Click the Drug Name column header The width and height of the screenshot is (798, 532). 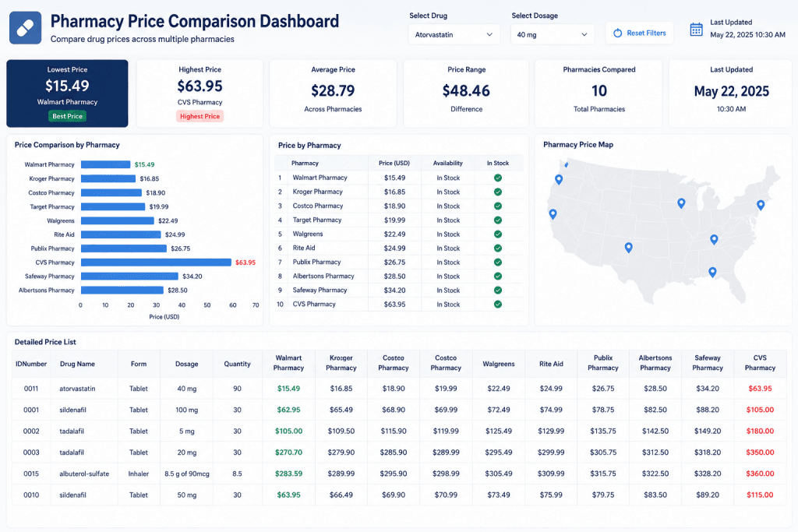pos(77,365)
